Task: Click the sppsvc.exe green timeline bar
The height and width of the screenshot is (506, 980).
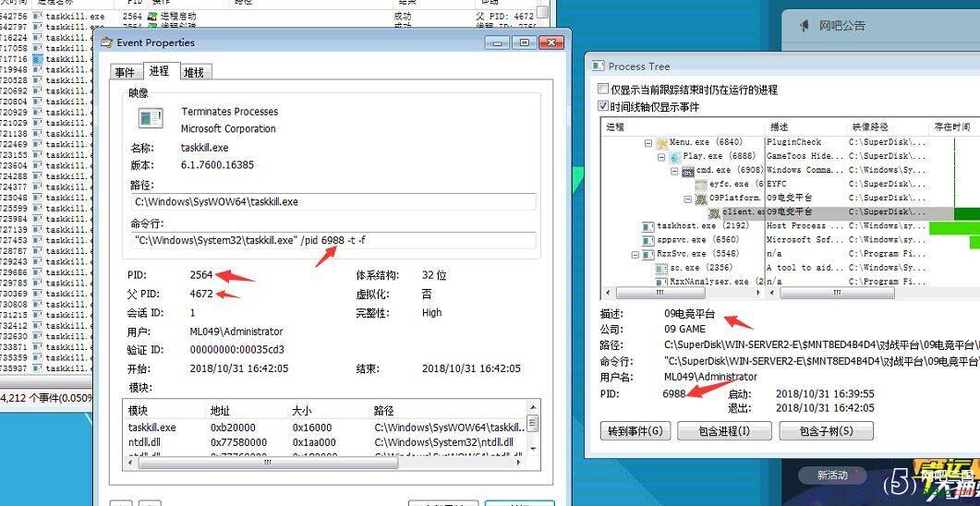Action: (x=974, y=242)
